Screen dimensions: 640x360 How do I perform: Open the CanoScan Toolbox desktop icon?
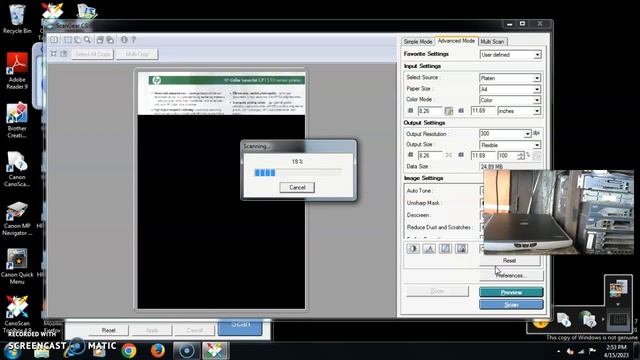(x=17, y=314)
